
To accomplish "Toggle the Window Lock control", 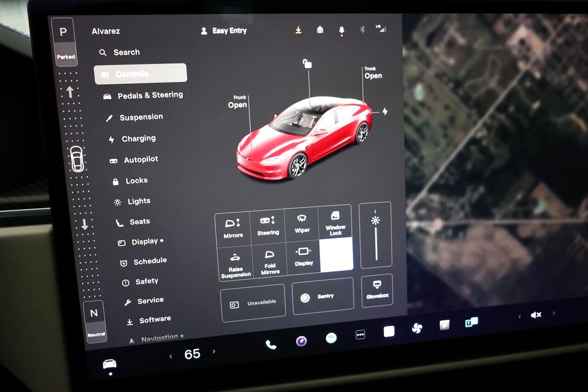I will click(335, 224).
